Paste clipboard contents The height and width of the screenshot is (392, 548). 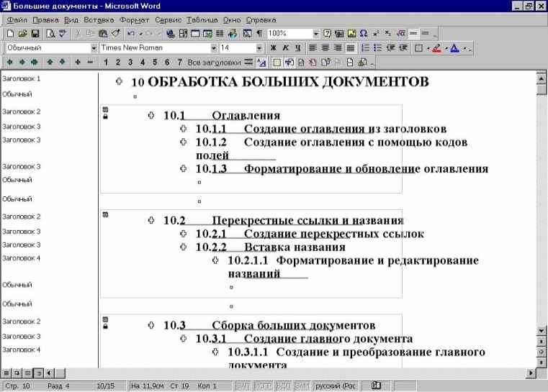(103, 34)
